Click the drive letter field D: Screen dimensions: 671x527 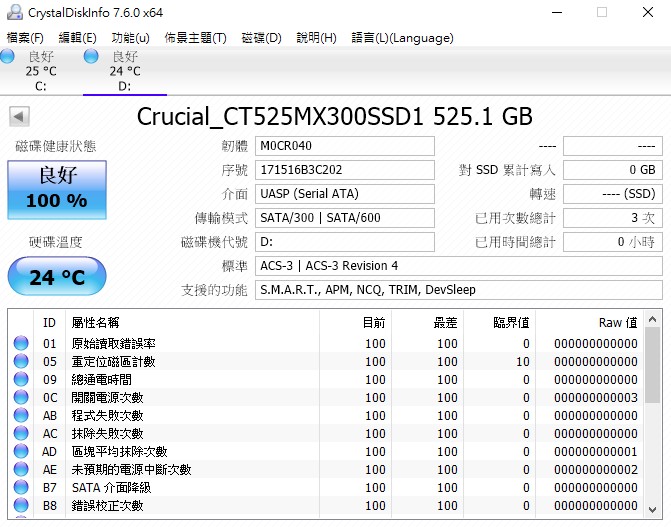coord(345,242)
